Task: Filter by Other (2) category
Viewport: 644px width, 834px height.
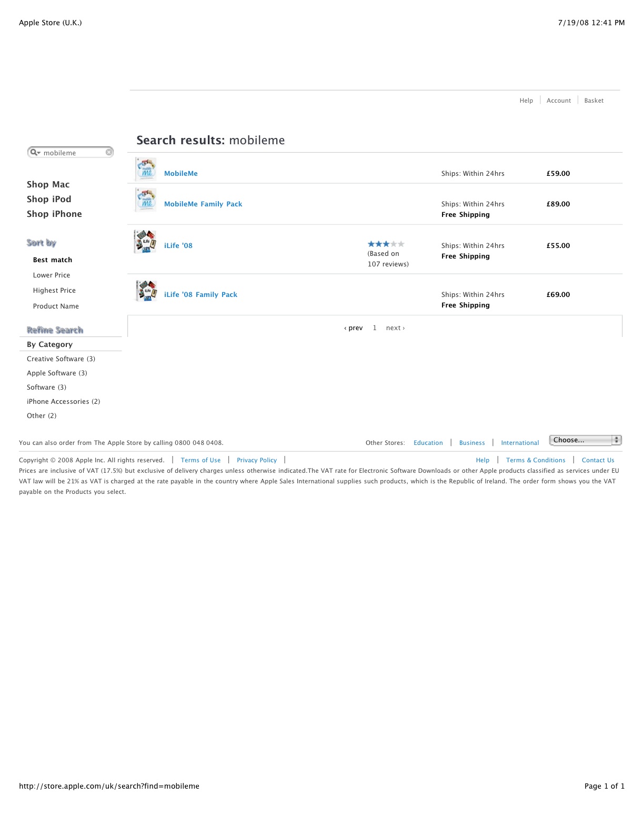Action: click(x=42, y=416)
